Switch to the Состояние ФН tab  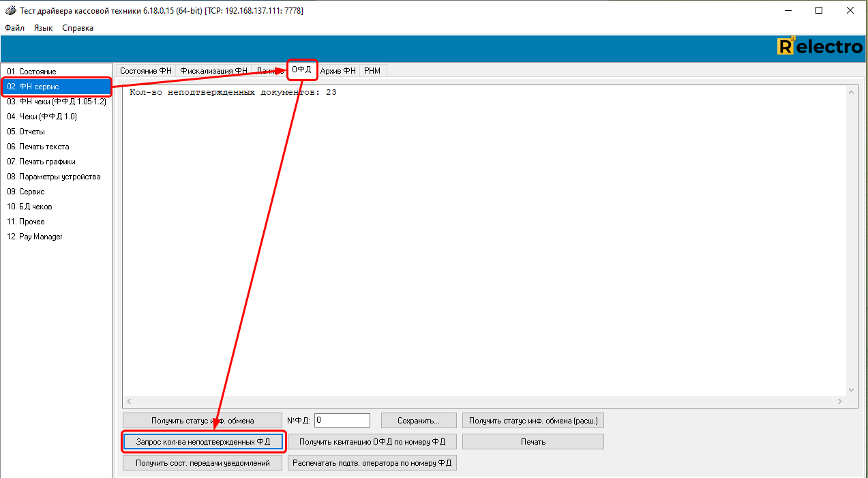[x=145, y=71]
